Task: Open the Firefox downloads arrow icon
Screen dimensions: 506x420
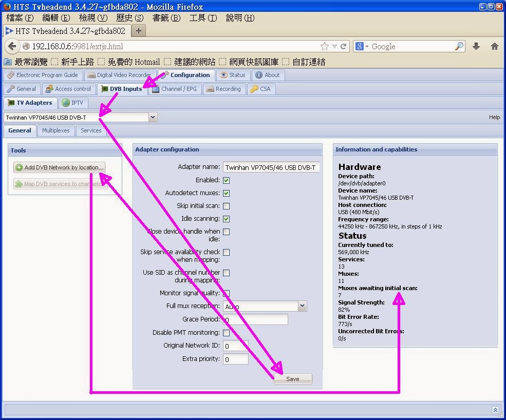Action: coord(476,46)
